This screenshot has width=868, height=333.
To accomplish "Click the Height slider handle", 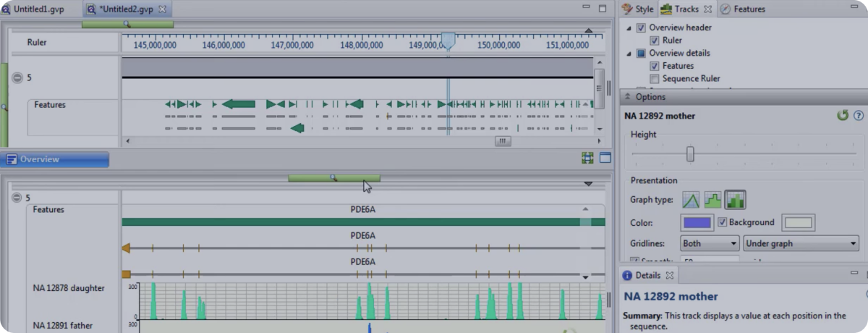I will (x=690, y=153).
